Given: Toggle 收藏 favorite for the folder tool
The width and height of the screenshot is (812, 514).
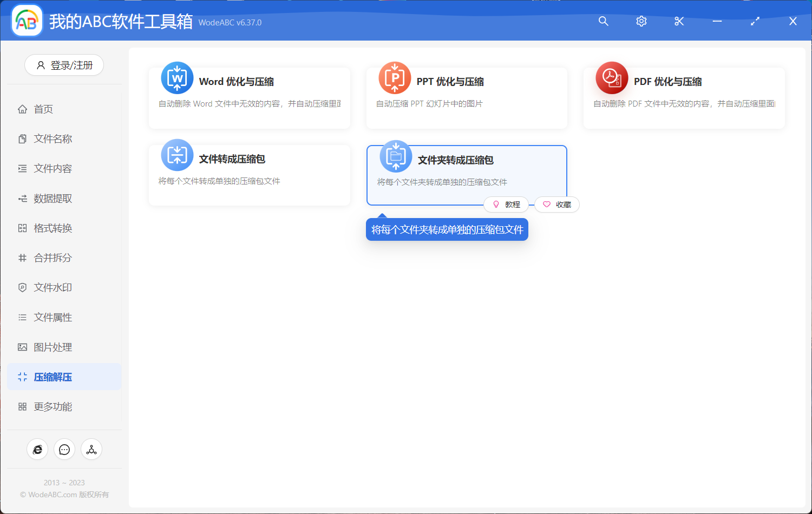Looking at the screenshot, I should pyautogui.click(x=557, y=205).
